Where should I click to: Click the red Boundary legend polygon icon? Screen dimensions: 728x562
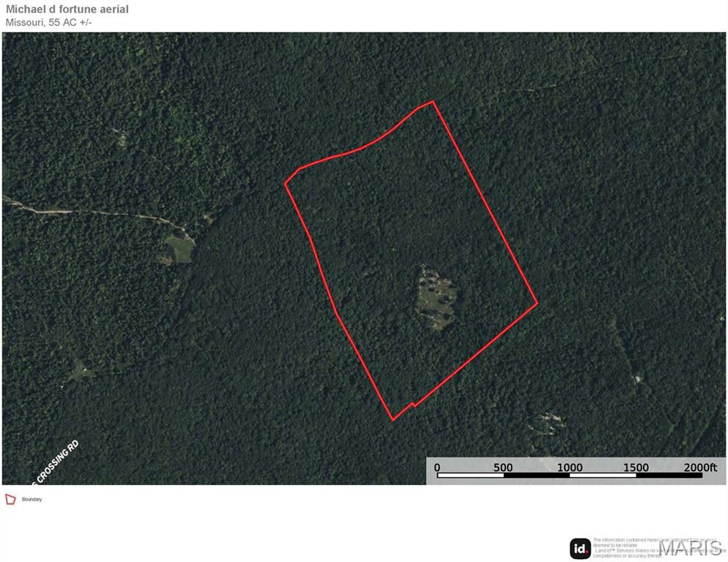[x=10, y=499]
